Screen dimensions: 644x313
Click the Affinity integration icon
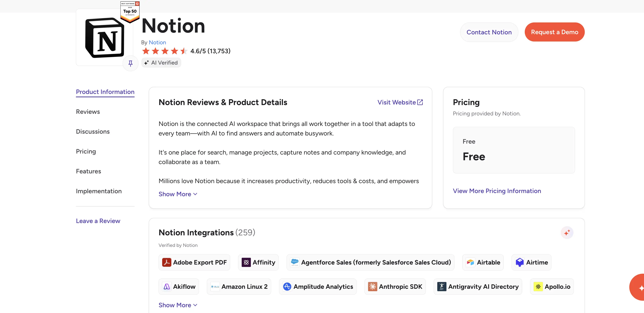[246, 262]
